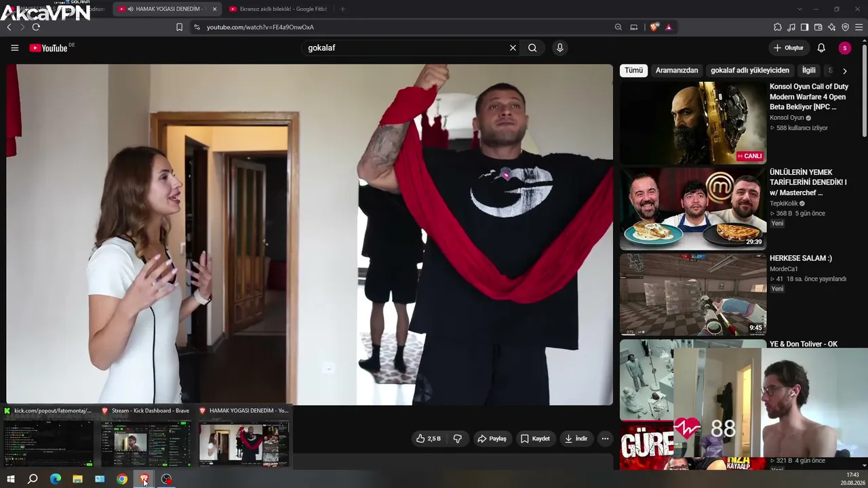Viewport: 868px width, 488px height.
Task: Click the Kaydet save button
Action: pyautogui.click(x=535, y=439)
